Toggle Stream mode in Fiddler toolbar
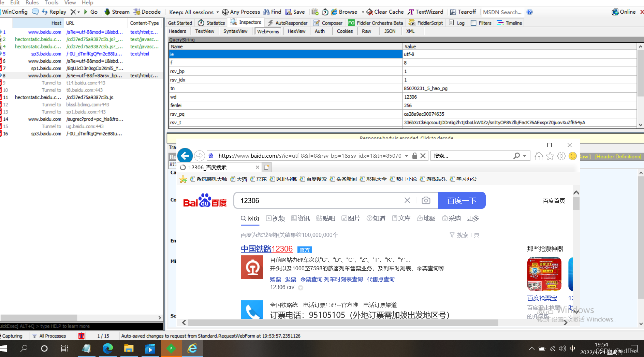The image size is (644, 357). [117, 12]
